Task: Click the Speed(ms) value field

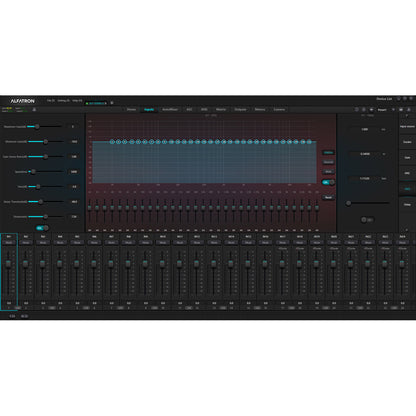Action: click(x=74, y=172)
